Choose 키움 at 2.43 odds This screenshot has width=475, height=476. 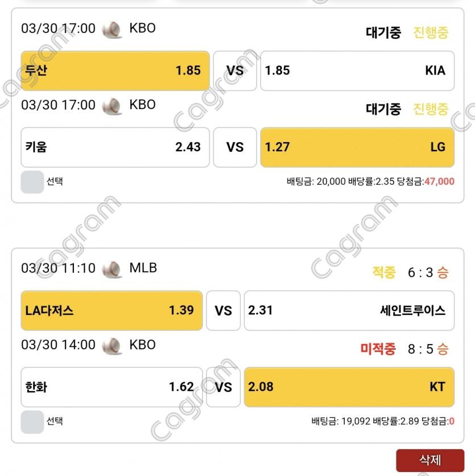(x=115, y=147)
